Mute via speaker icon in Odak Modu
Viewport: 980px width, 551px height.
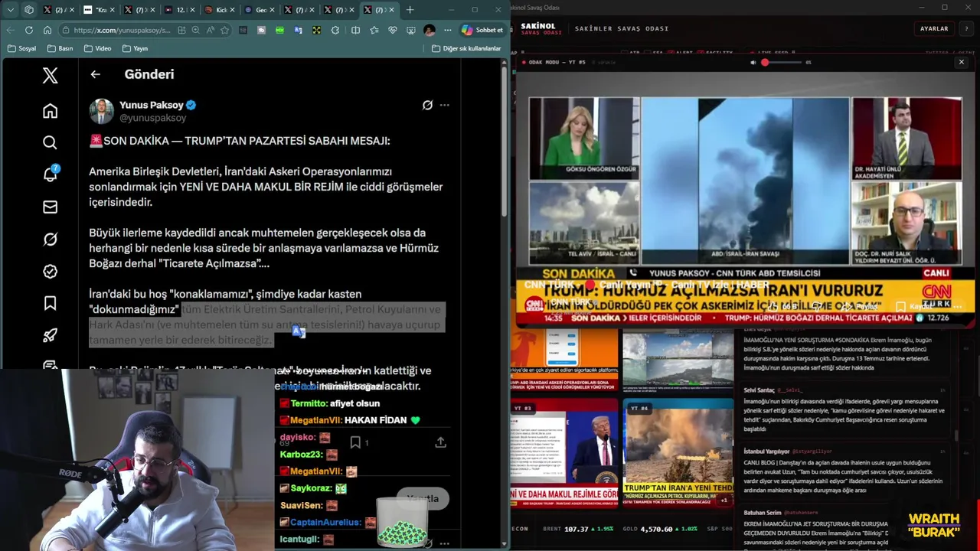click(753, 62)
